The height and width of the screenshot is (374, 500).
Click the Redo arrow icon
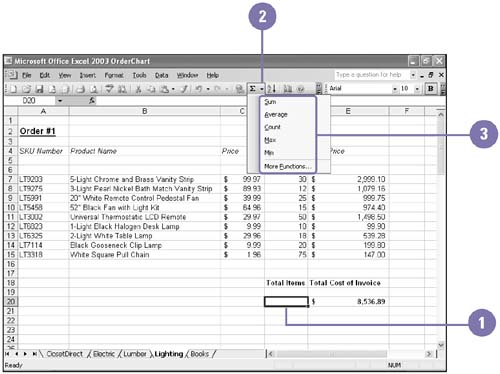click(x=218, y=89)
